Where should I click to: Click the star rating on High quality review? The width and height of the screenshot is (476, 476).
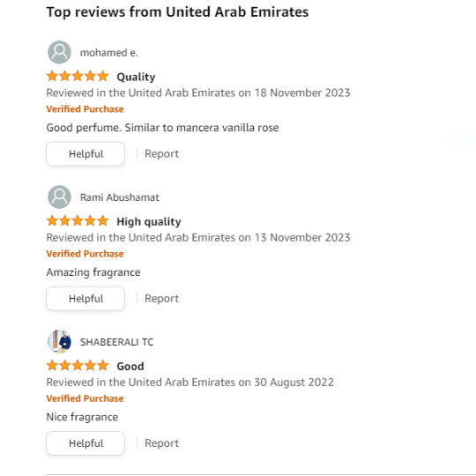point(78,220)
